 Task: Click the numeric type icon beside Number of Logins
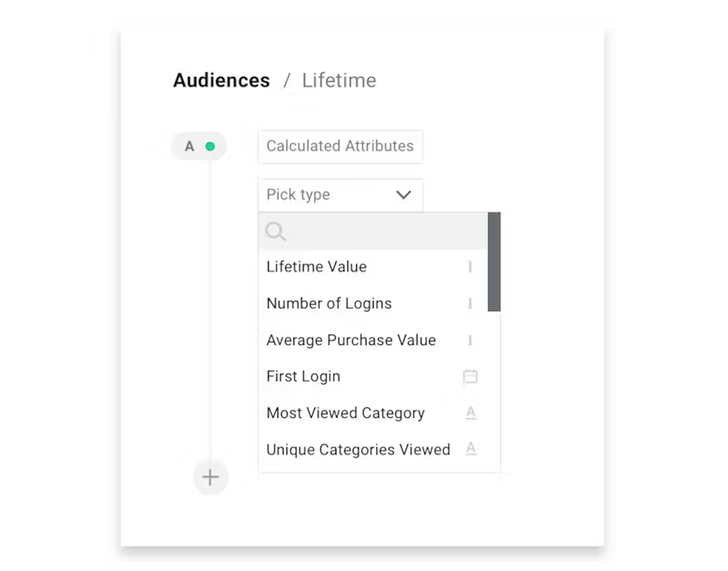470,304
